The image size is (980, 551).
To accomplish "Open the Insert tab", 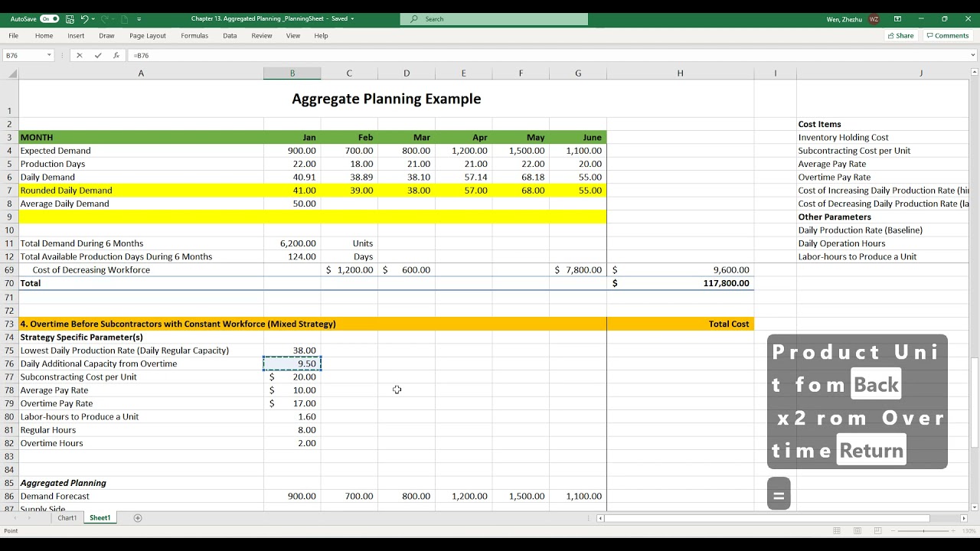I will [76, 35].
